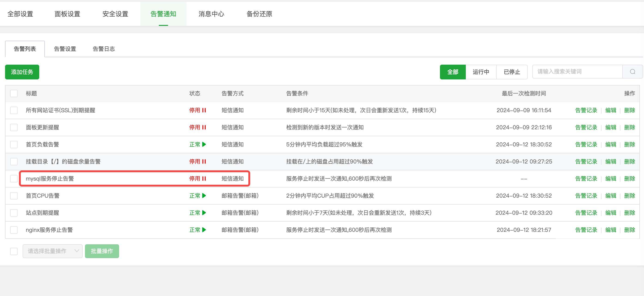
Task: Select the 告警列表 sub-tab
Action: pos(25,49)
